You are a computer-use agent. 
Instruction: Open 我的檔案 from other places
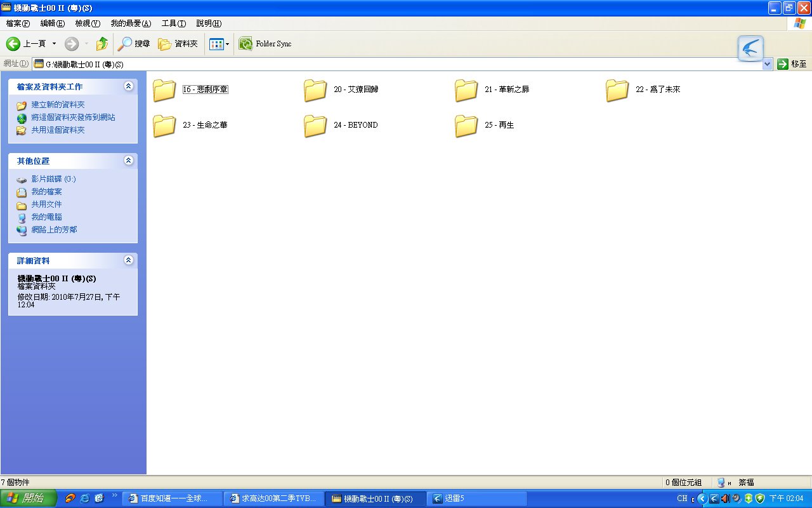(x=46, y=192)
